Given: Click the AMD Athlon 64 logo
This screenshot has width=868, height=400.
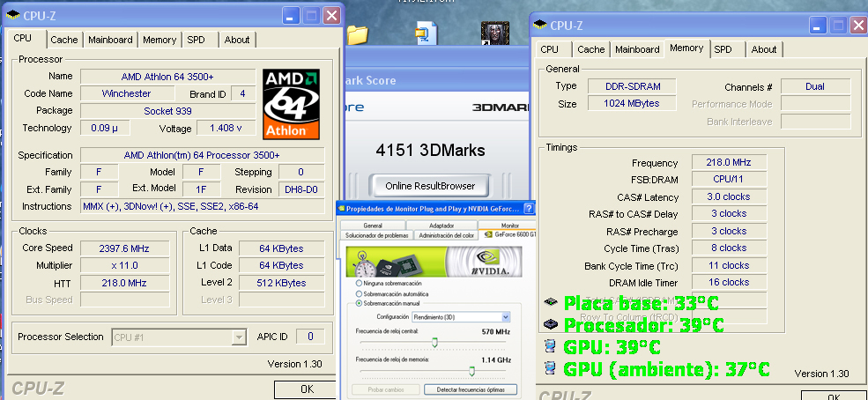Looking at the screenshot, I should click(291, 104).
